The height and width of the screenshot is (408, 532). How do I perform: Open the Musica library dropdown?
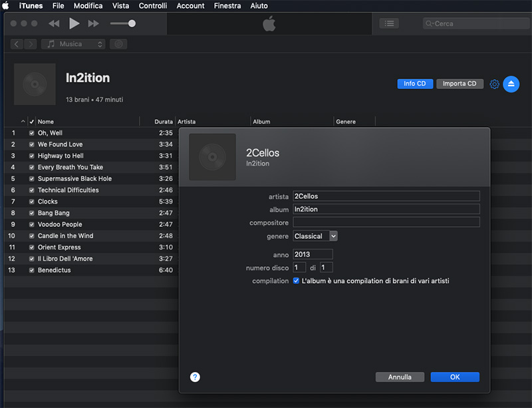pyautogui.click(x=73, y=44)
